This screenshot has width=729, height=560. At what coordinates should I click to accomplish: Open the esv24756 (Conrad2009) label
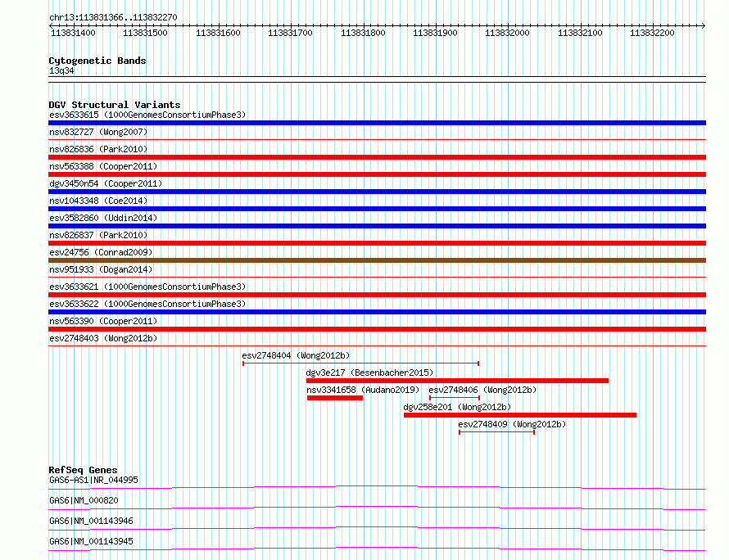[x=101, y=252]
